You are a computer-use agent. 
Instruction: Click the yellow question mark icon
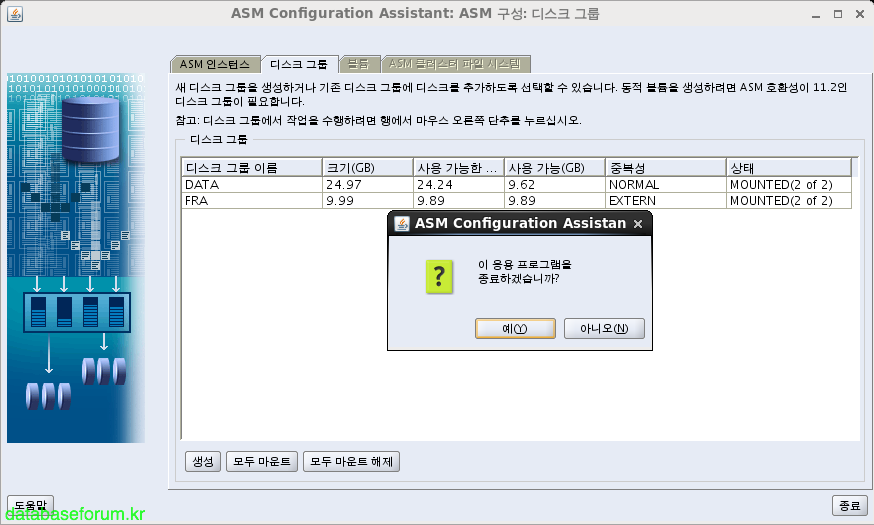[x=432, y=272]
